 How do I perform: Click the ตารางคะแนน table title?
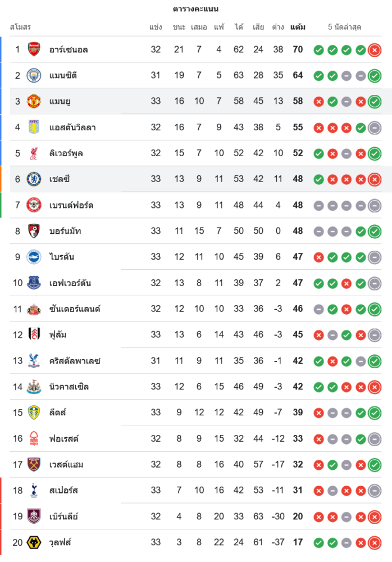click(195, 9)
